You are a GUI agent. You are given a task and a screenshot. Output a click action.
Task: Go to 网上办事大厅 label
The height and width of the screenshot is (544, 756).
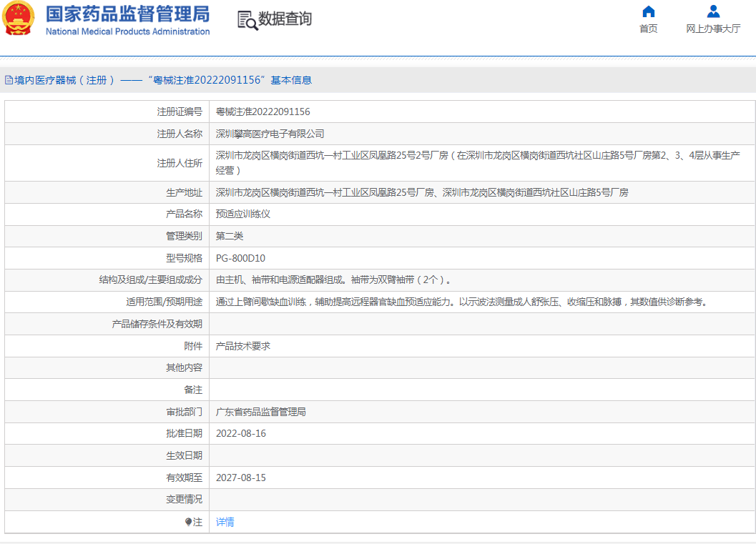coord(712,29)
